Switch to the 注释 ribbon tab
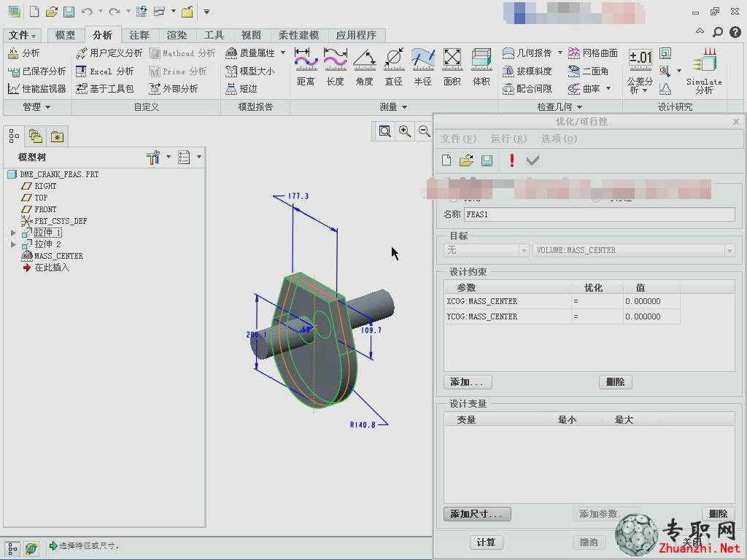This screenshot has width=747, height=560. pyautogui.click(x=139, y=35)
